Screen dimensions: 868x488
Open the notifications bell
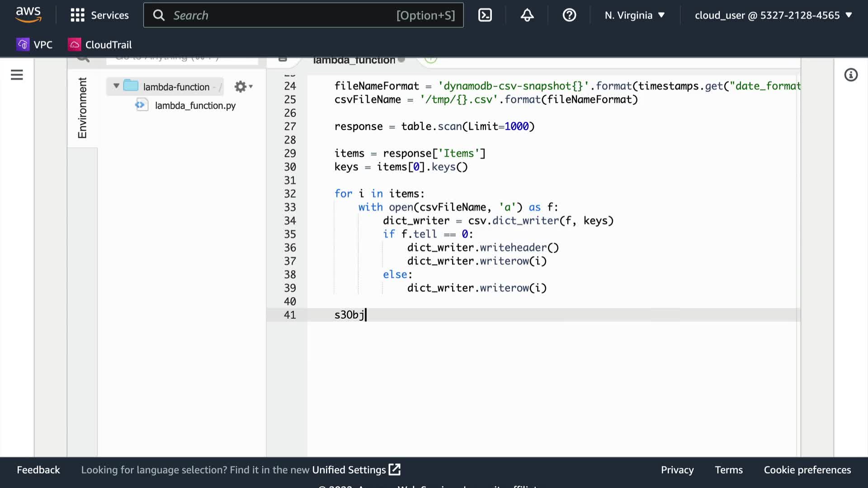[527, 15]
